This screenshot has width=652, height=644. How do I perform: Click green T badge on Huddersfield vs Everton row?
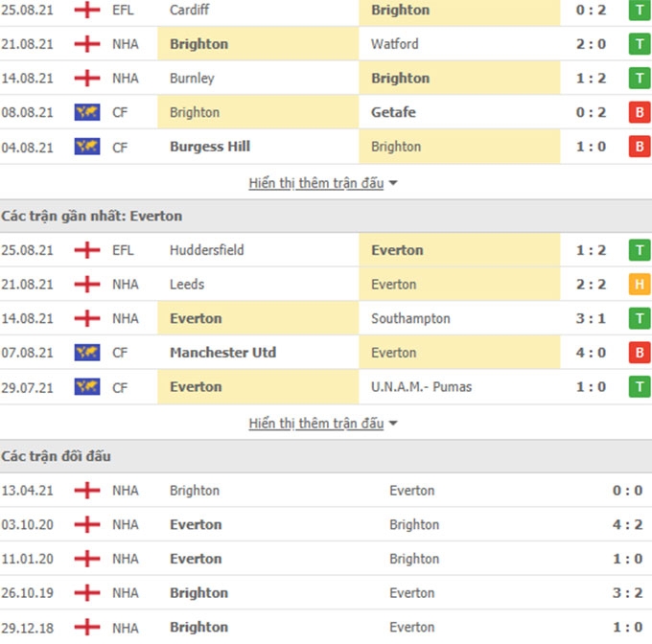640,250
